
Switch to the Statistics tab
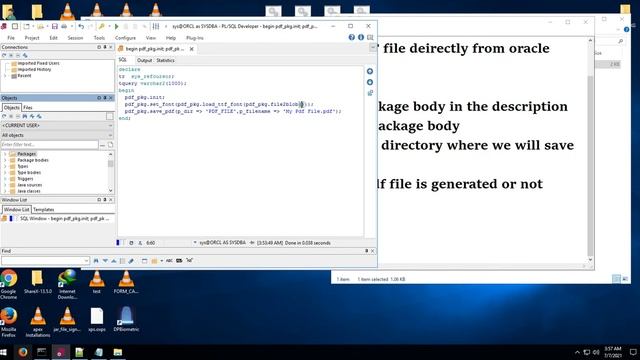point(165,60)
